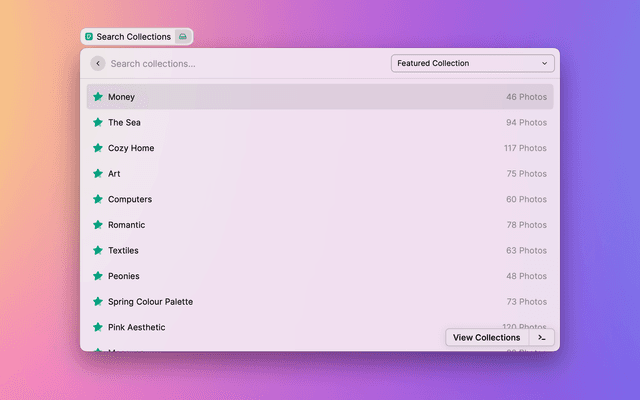Click the star icon beside Money

(x=98, y=97)
